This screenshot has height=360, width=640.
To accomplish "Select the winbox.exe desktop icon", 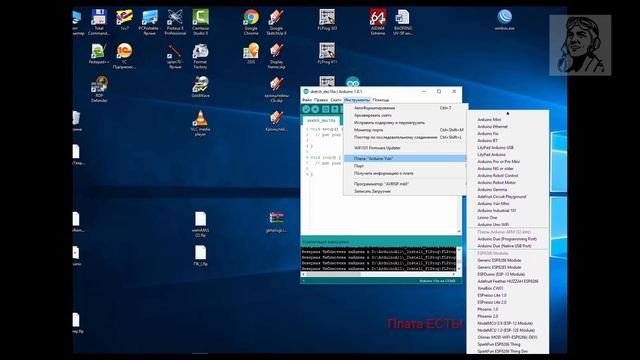I will 504,20.
